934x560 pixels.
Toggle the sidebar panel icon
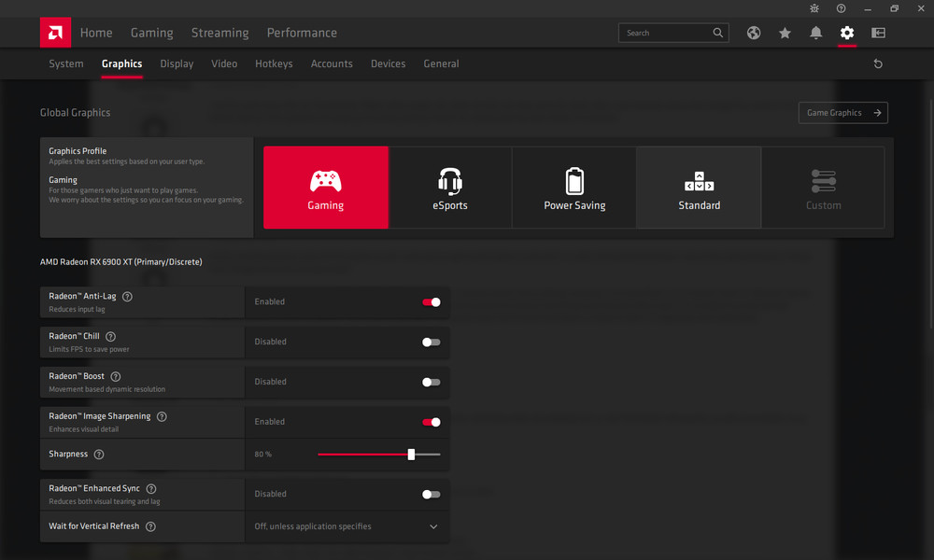[878, 33]
